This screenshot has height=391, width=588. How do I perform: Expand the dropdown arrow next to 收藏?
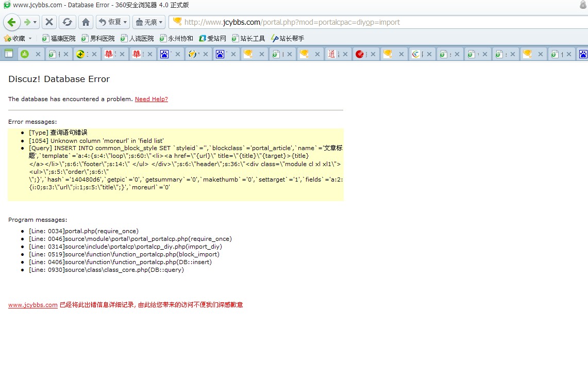[x=30, y=38]
